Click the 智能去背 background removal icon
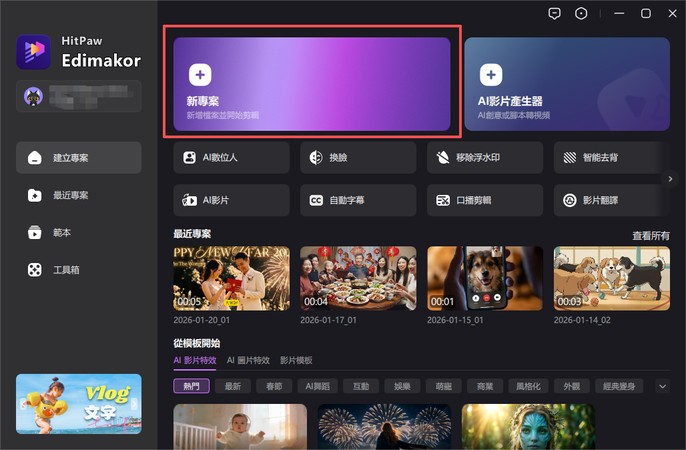Screen dimensions: 686x450 (x=570, y=157)
